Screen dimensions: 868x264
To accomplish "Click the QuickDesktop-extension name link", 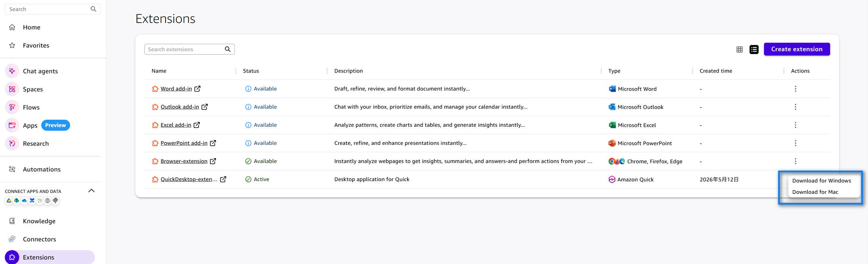I will pyautogui.click(x=189, y=179).
